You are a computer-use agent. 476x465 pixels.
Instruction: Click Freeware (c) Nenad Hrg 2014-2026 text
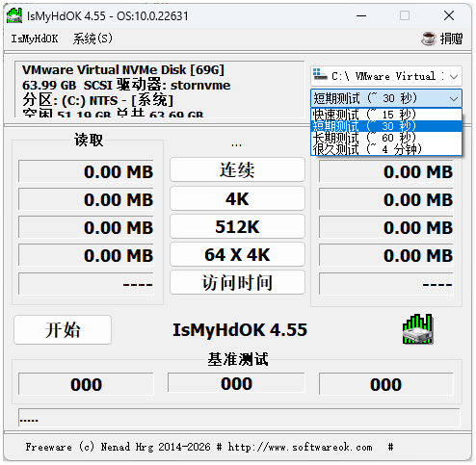coord(118,447)
